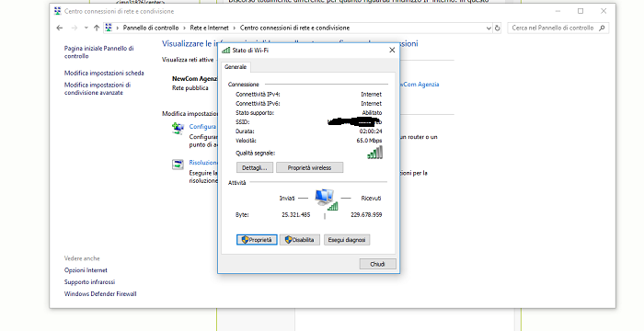The image size is (644, 331).
Task: Click 'Rete e Internet' in the breadcrumb
Action: pyautogui.click(x=209, y=28)
